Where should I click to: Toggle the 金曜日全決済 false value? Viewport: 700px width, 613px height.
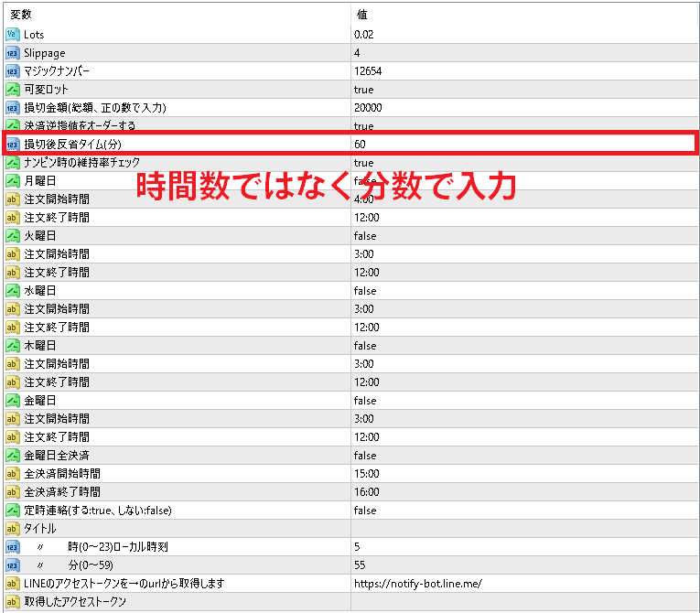tap(365, 456)
